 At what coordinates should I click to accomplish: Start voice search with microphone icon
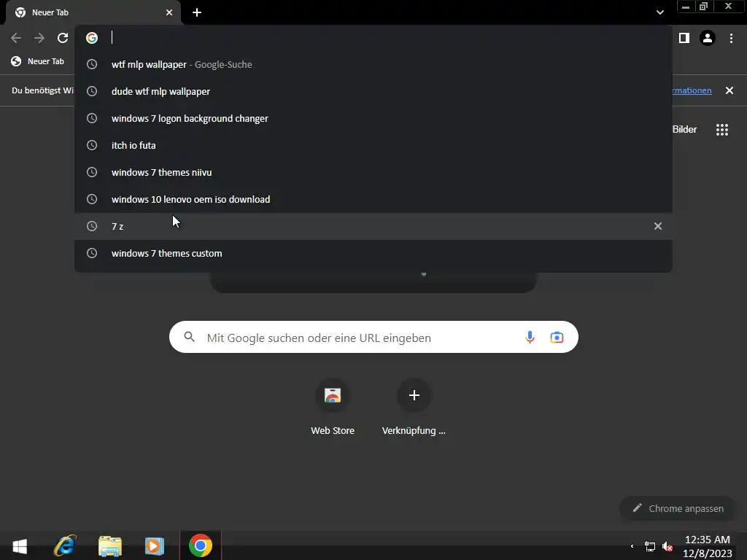530,338
